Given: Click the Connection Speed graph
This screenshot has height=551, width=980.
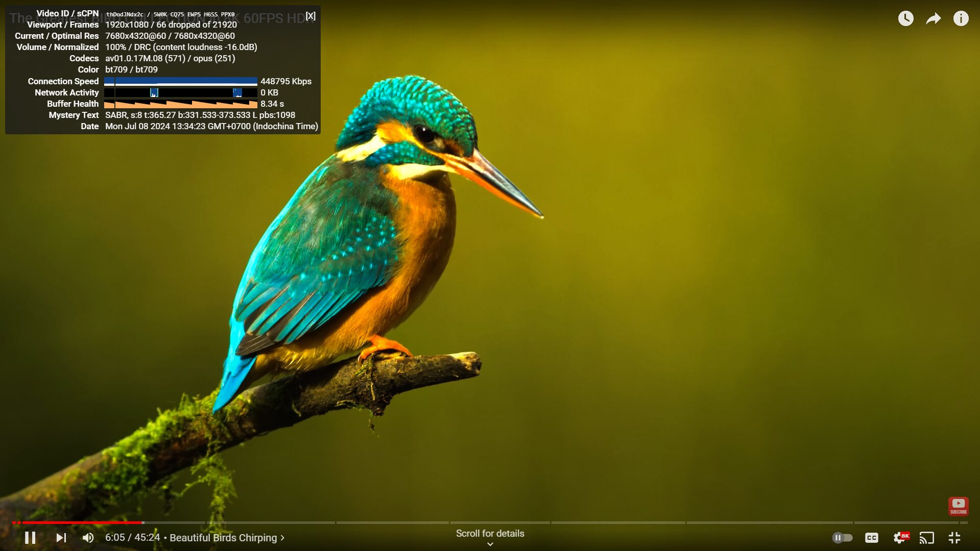Looking at the screenshot, I should click(181, 81).
